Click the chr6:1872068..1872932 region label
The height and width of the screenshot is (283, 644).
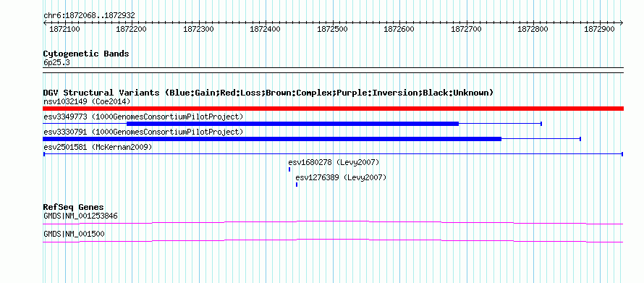pos(89,16)
